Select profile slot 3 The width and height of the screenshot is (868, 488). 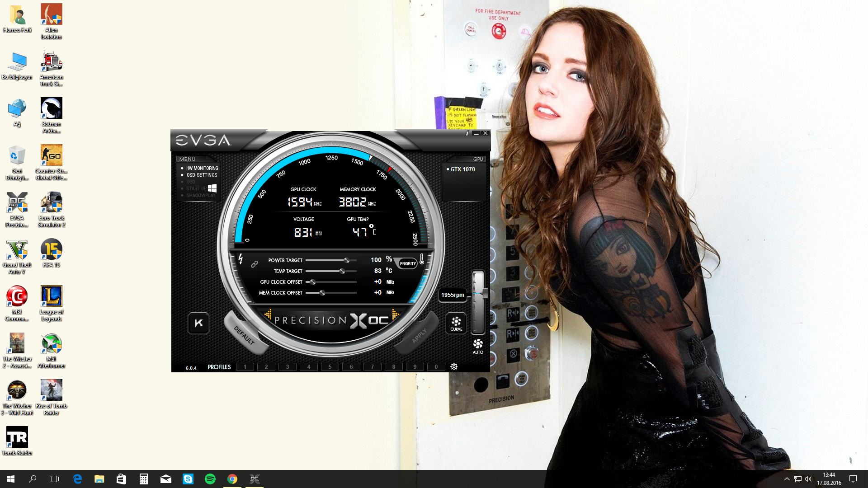[x=288, y=367]
